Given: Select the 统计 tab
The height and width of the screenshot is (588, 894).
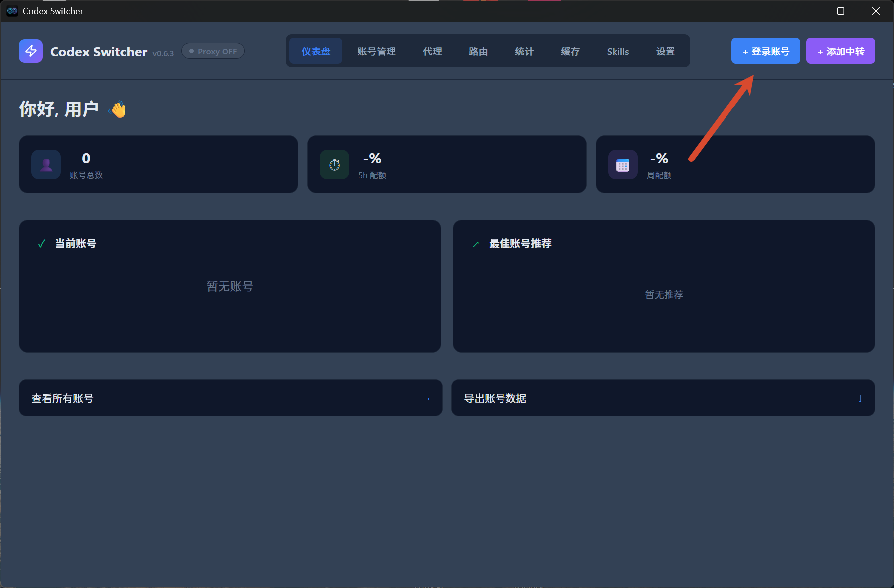Looking at the screenshot, I should tap(524, 51).
